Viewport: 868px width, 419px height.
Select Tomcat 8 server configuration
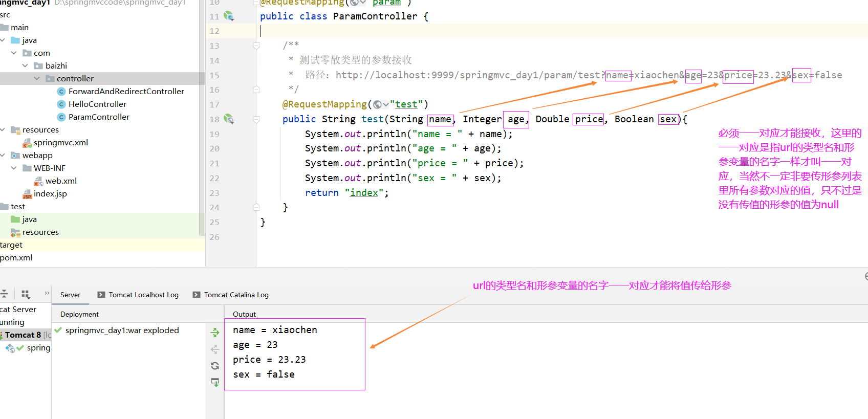pos(23,335)
